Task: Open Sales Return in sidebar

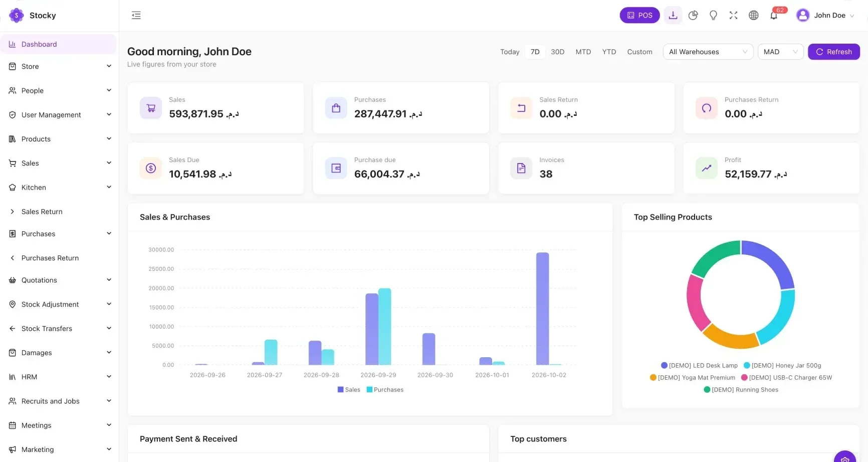Action: pyautogui.click(x=60, y=212)
